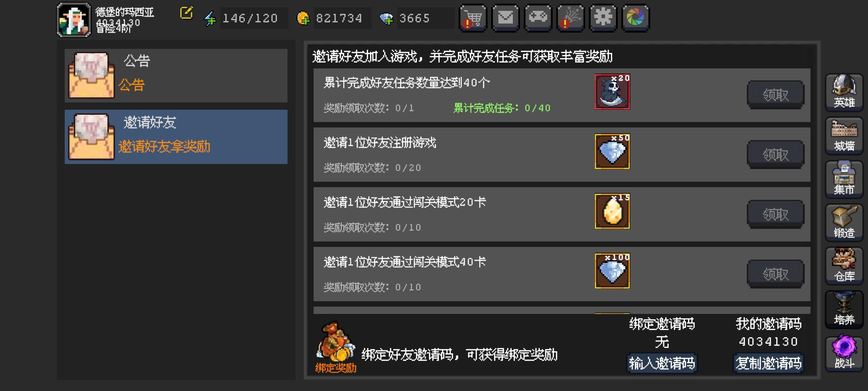Add diamonds with plus icon
This screenshot has height=391, width=868.
386,18
